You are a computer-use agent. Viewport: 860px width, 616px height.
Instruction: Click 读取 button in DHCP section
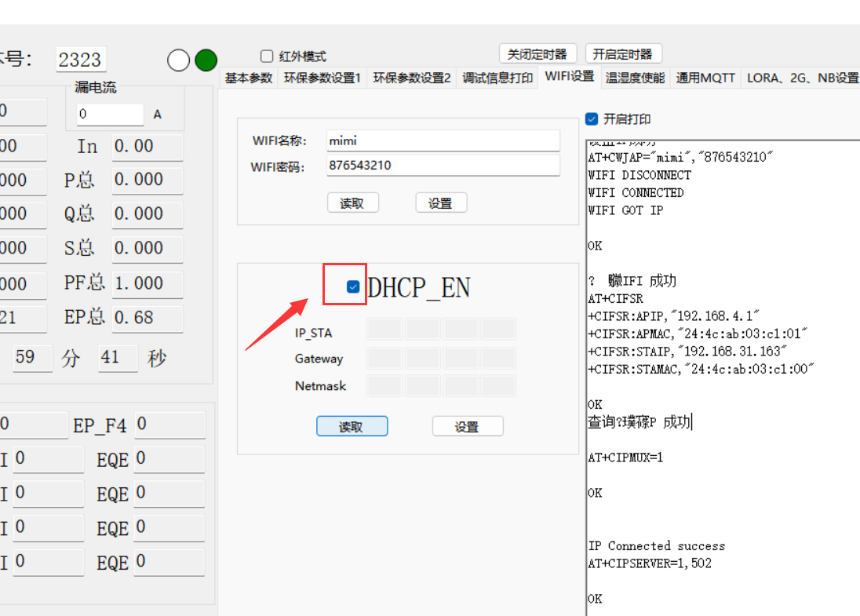352,426
